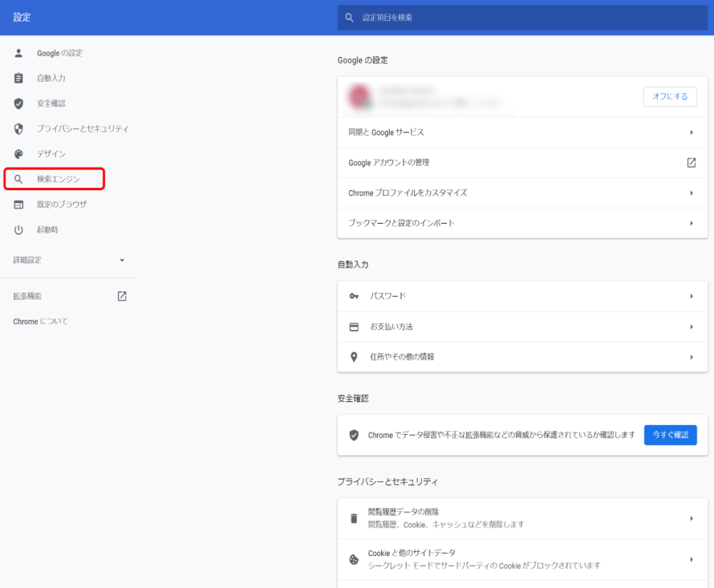
Task: Click the location pin icon beside 住所やその他の情報
Action: [x=354, y=357]
